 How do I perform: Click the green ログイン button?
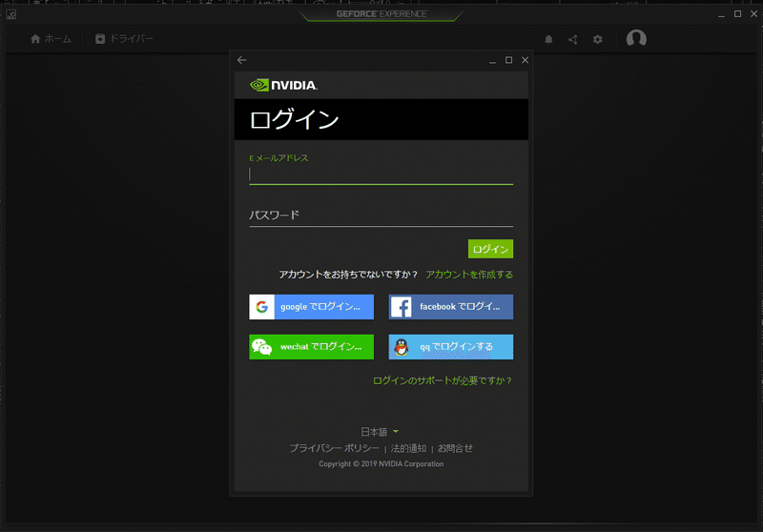(490, 249)
